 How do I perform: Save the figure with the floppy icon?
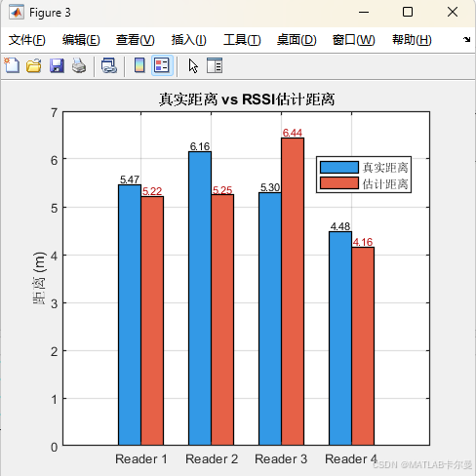pos(57,65)
